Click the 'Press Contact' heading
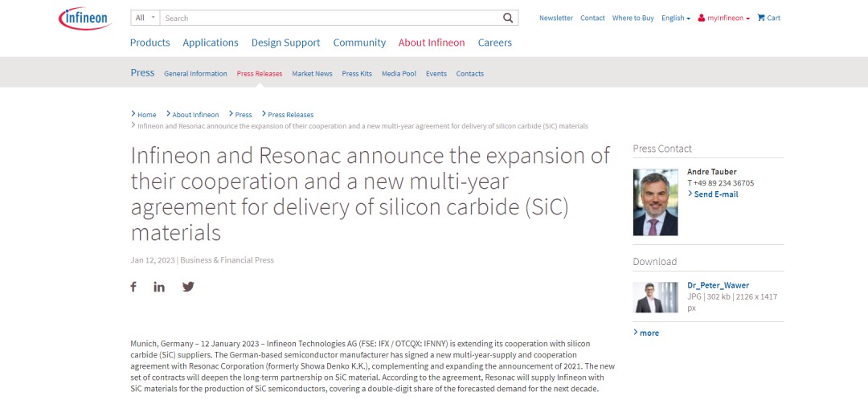Viewport: 868px width, 400px height. click(x=662, y=149)
